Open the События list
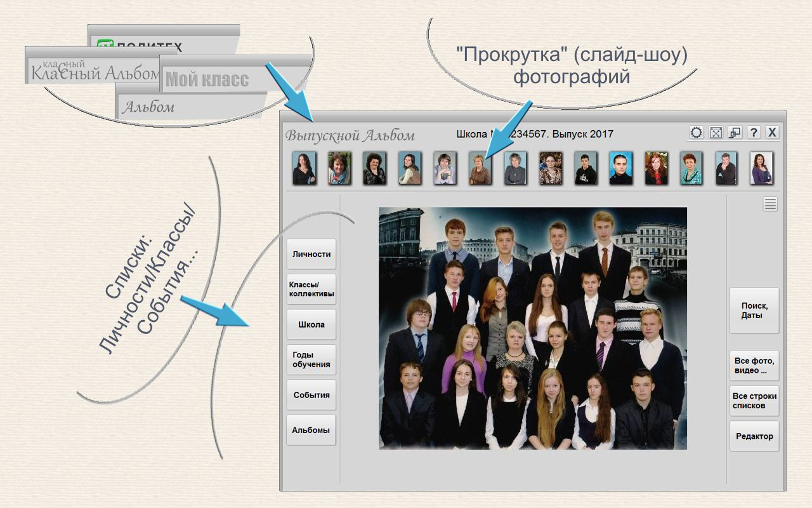Image resolution: width=812 pixels, height=508 pixels. [311, 395]
